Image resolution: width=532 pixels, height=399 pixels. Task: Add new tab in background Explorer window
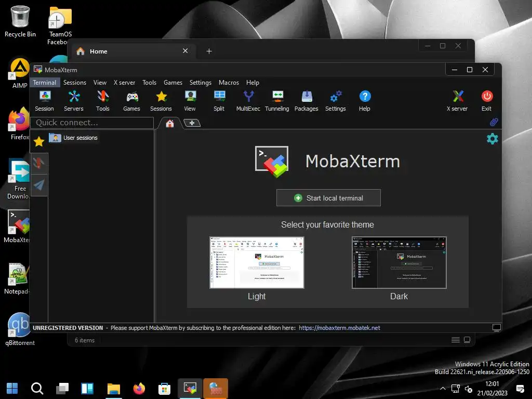[x=209, y=51]
